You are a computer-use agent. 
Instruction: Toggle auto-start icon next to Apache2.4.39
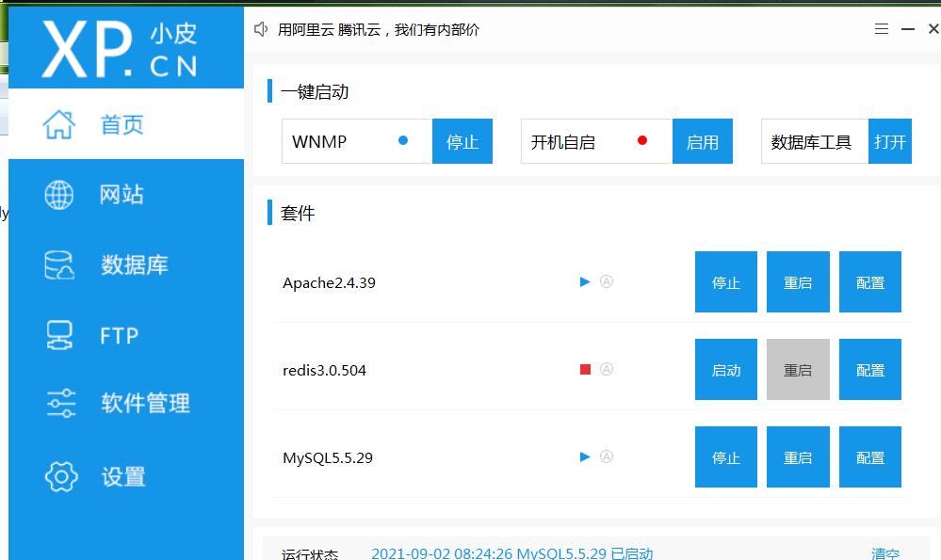607,281
